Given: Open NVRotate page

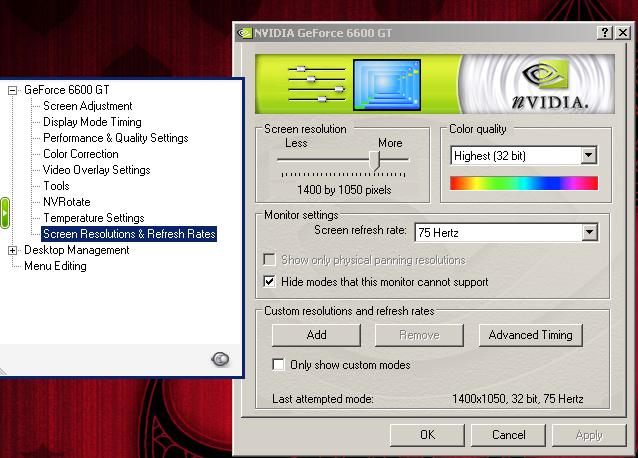Looking at the screenshot, I should 67,202.
